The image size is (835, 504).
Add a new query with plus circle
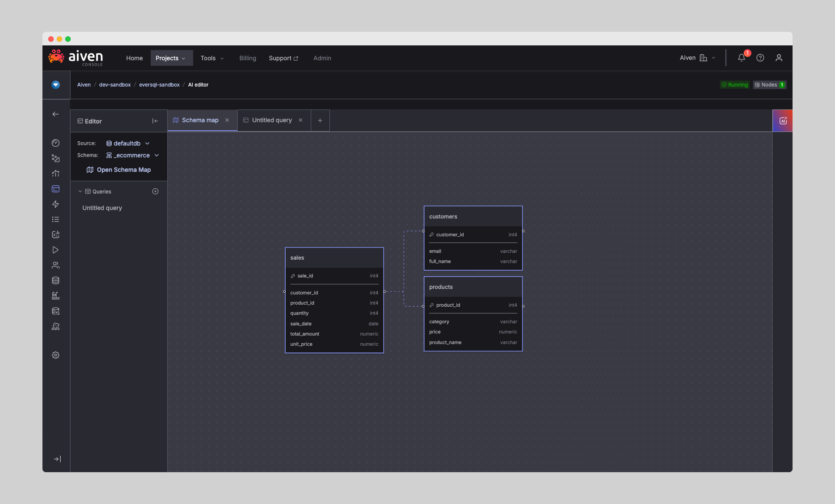pos(155,192)
